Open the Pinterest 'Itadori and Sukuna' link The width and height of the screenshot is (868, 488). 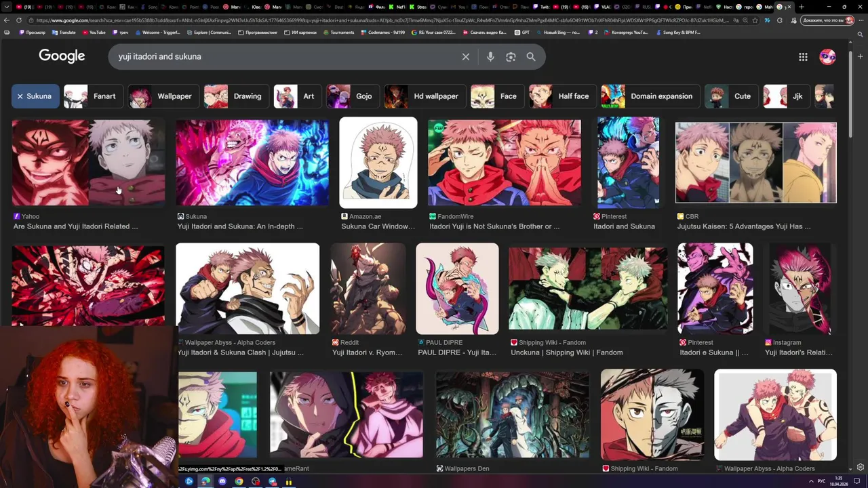pyautogui.click(x=624, y=226)
